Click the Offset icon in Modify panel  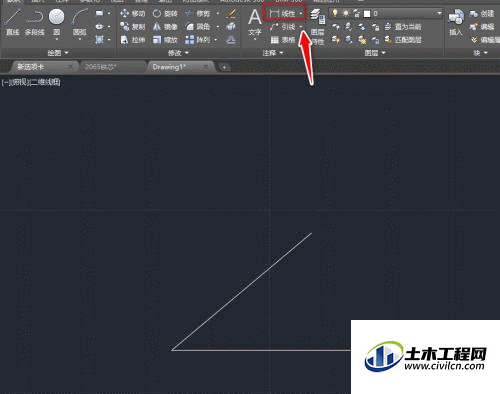click(231, 40)
